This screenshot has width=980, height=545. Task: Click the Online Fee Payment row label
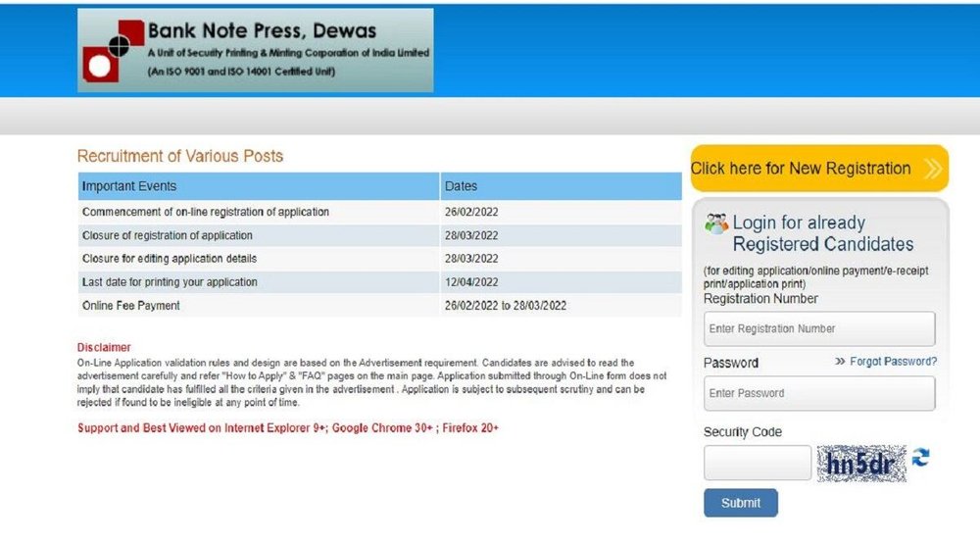point(131,306)
